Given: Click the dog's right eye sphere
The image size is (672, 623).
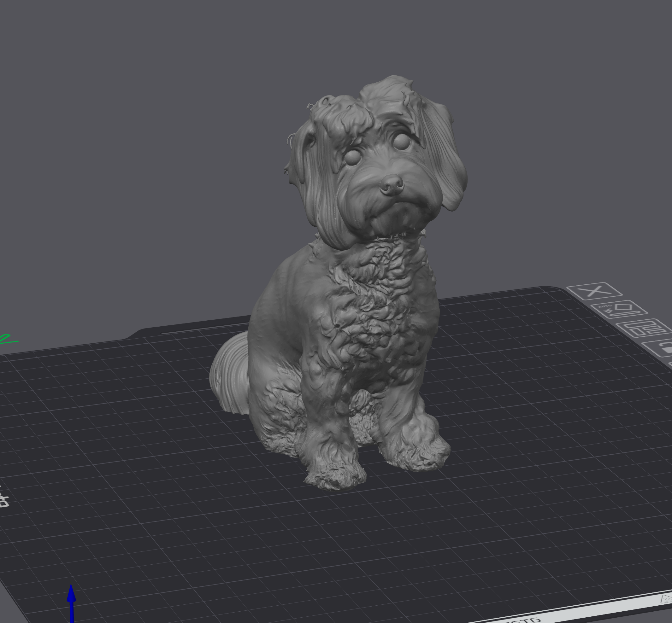Looking at the screenshot, I should pyautogui.click(x=401, y=142).
